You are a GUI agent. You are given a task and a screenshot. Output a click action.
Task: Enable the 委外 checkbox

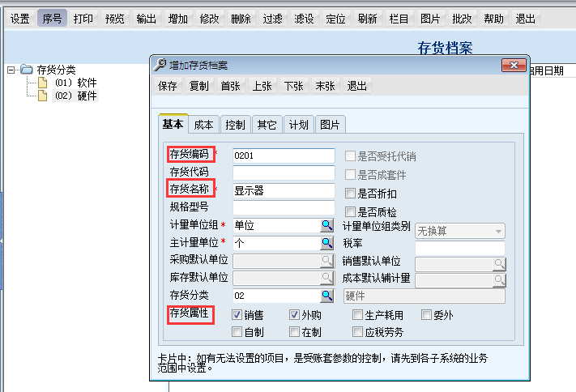[426, 314]
